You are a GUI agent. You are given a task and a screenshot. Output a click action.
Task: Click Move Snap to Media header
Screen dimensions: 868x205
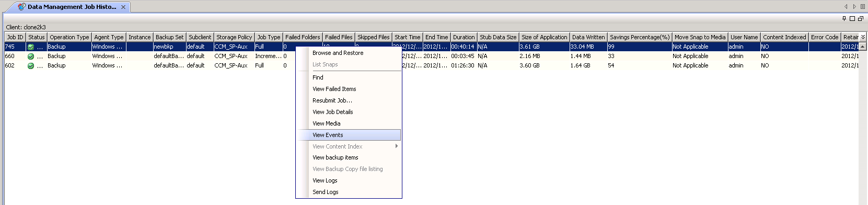(x=700, y=37)
